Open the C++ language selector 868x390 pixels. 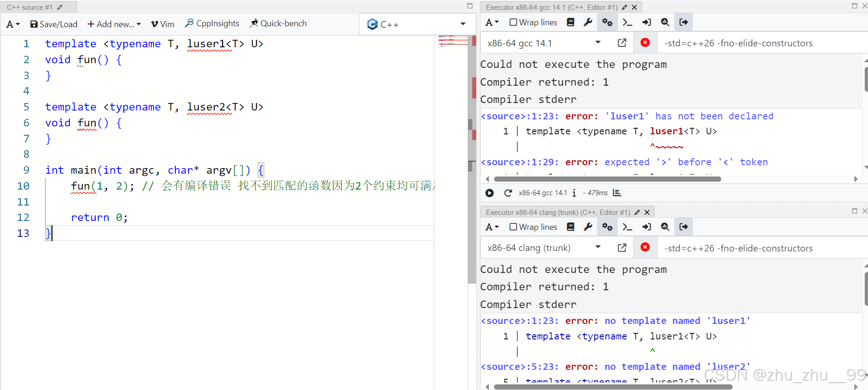pos(416,24)
